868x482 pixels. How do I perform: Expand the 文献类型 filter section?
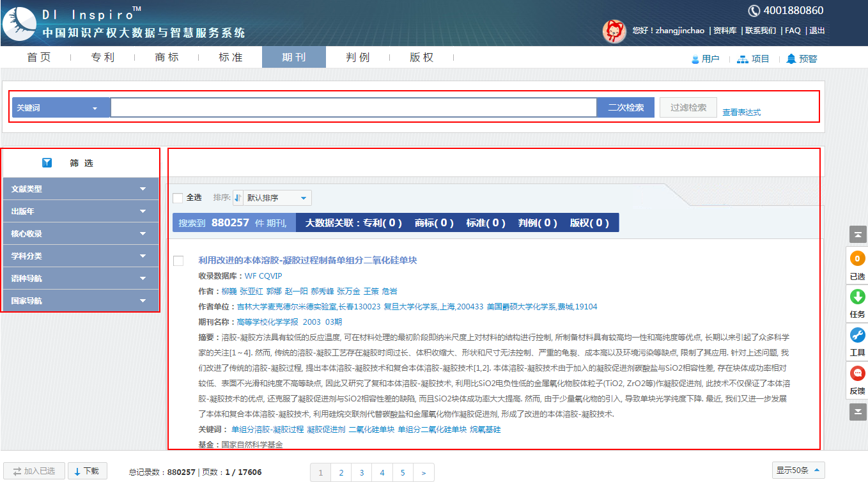pos(81,189)
